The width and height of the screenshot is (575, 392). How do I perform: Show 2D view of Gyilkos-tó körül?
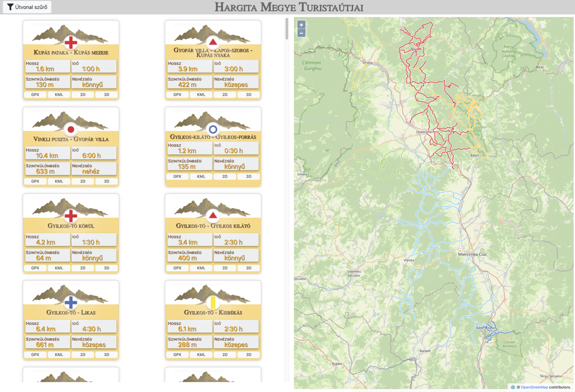pos(83,268)
